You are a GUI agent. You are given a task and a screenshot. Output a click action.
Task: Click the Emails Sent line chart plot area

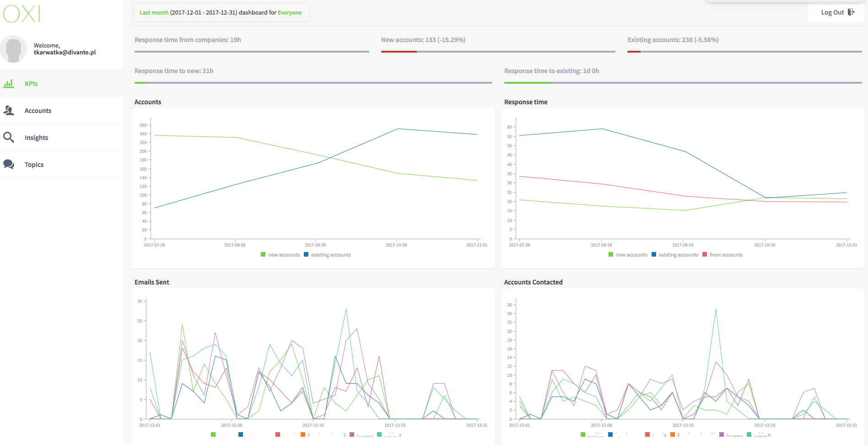tap(313, 359)
